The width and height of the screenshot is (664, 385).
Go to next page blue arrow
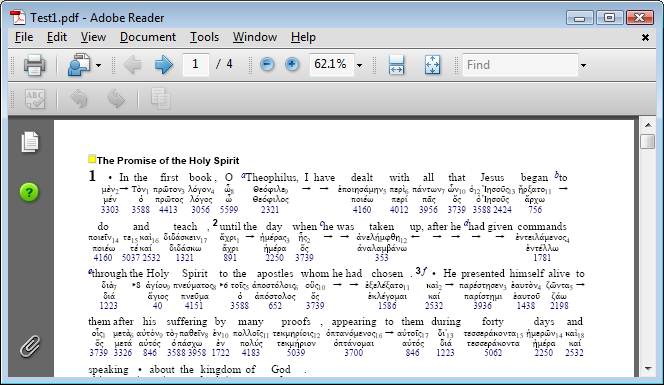click(x=164, y=65)
